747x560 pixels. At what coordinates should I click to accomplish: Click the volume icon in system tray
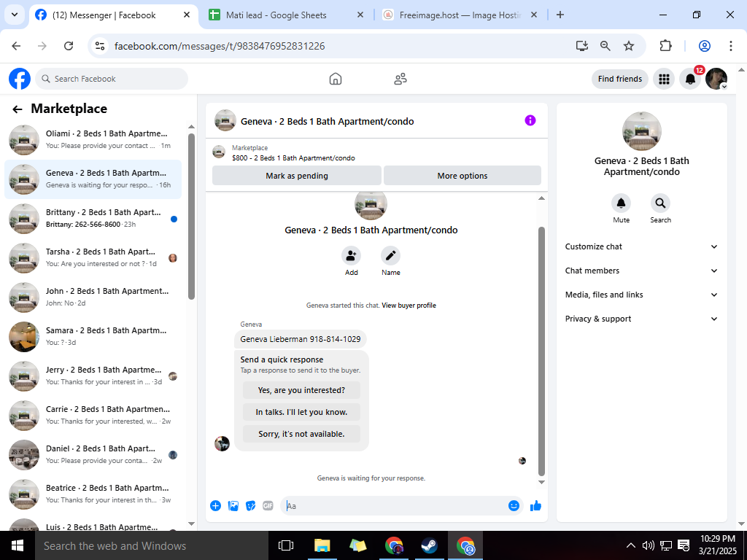[x=648, y=545]
